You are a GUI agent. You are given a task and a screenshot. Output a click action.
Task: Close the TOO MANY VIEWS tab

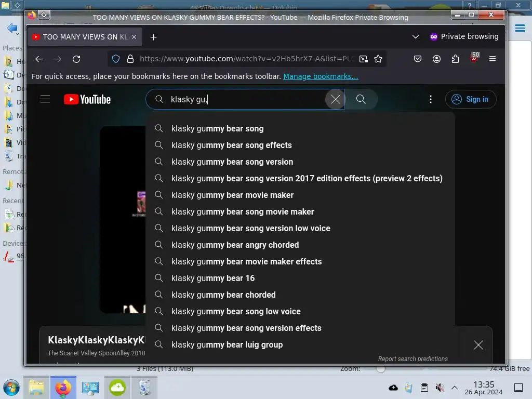[134, 37]
